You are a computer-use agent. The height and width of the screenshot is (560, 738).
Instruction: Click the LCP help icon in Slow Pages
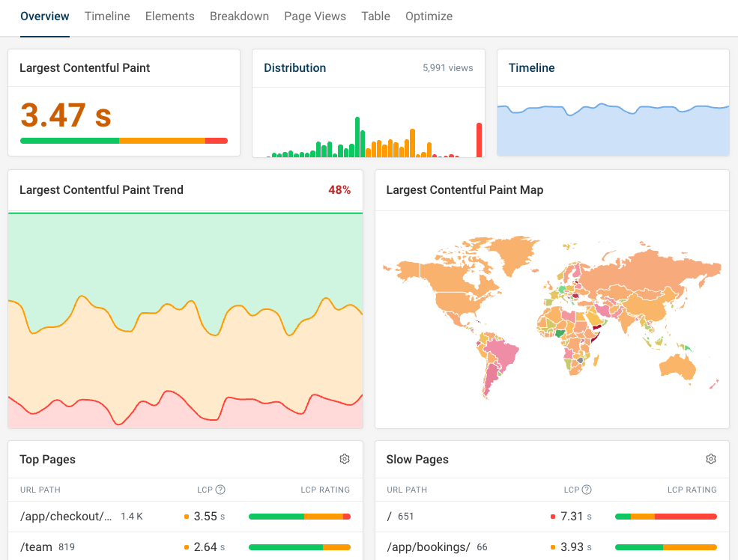(588, 490)
